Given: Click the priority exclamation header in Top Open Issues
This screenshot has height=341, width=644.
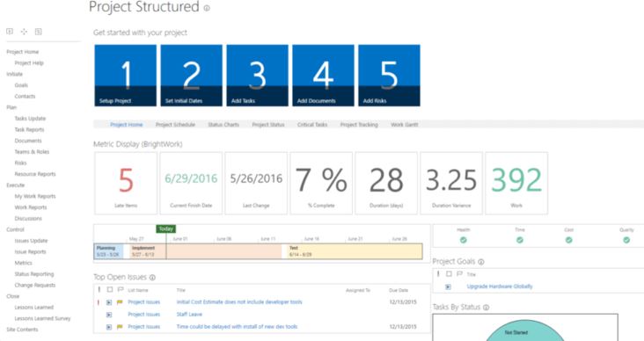Looking at the screenshot, I should pos(99,290).
